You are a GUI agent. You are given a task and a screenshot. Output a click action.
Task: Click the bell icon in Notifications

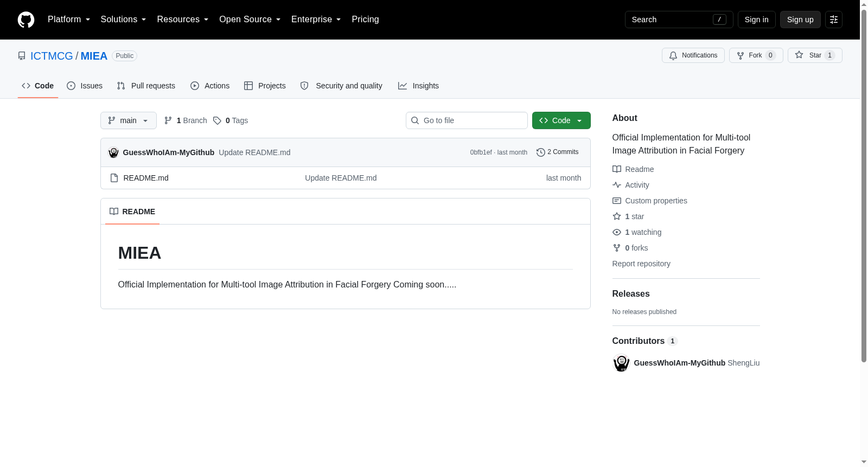pos(673,55)
